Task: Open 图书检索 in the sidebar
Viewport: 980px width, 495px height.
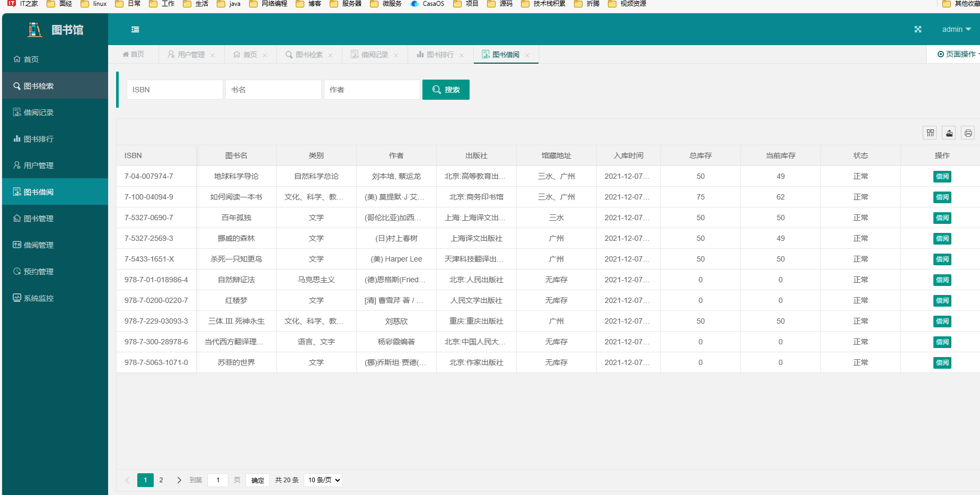Action: pos(55,85)
